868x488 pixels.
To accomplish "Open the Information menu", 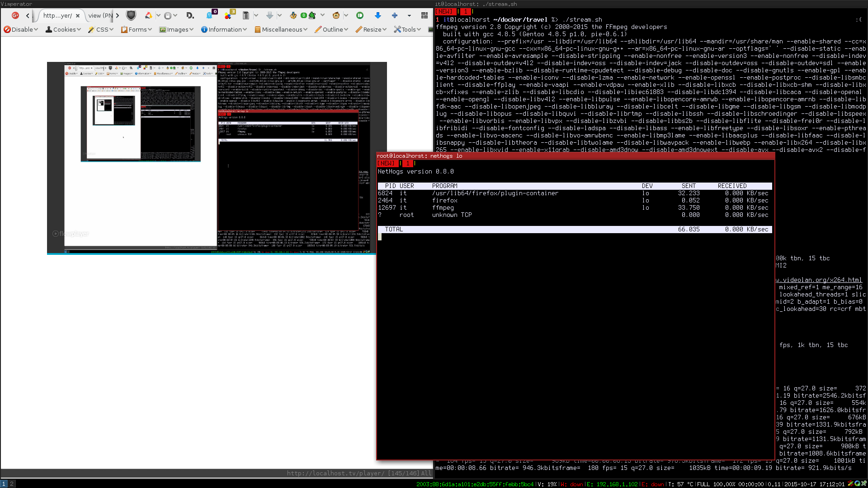I will [x=224, y=29].
